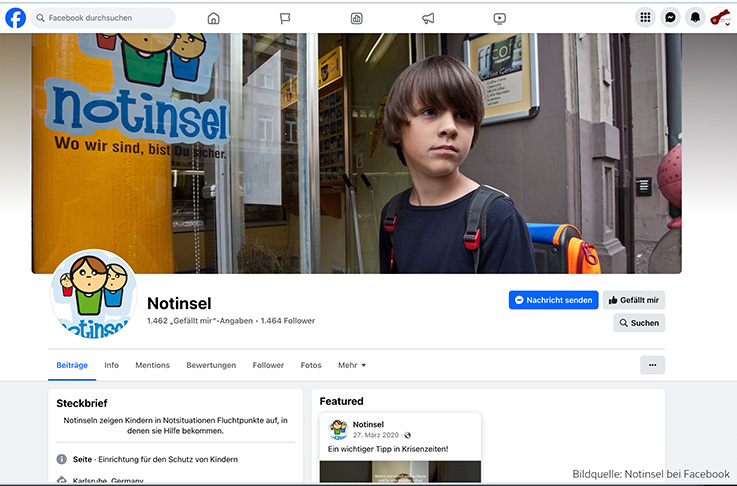This screenshot has height=486, width=737.
Task: Click the Facebook durchsuchen search field
Action: [x=103, y=18]
